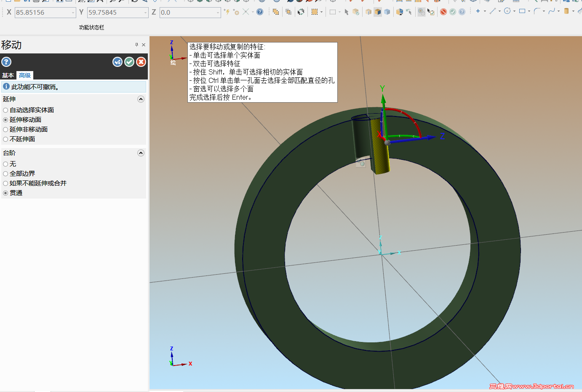The width and height of the screenshot is (582, 392).
Task: Click the crossed-lines intersection icon
Action: coord(246,12)
